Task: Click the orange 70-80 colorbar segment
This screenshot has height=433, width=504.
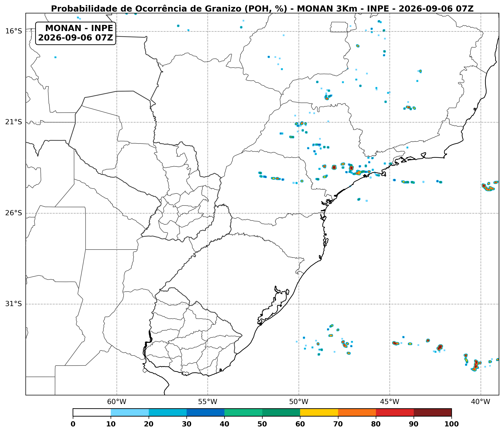Action: (357, 412)
